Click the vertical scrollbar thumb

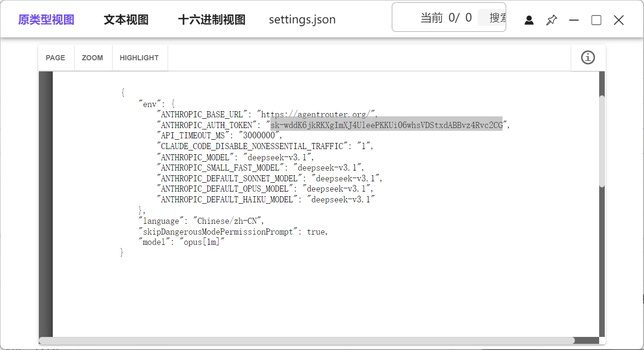point(602,141)
